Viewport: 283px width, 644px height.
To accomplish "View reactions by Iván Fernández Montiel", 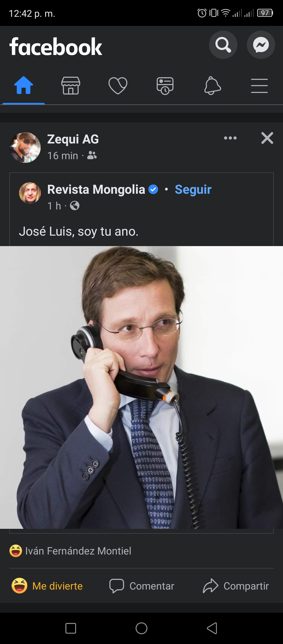I will point(70,551).
